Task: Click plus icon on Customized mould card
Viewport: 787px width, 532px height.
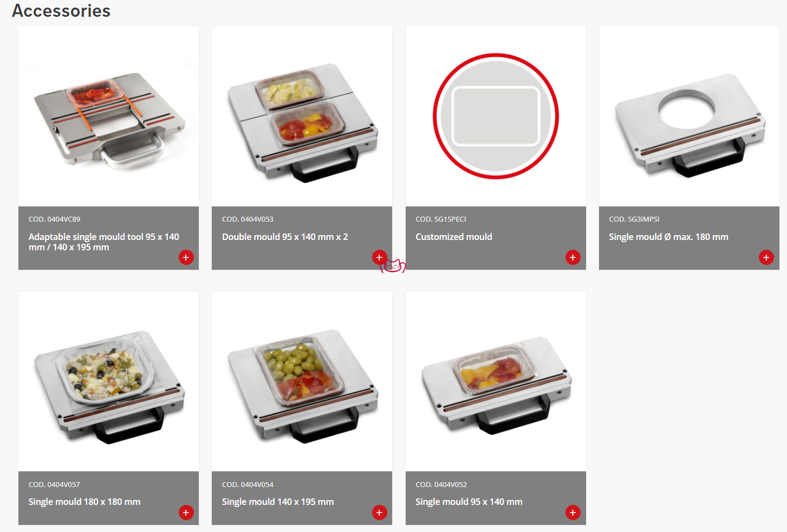Action: pyautogui.click(x=573, y=257)
